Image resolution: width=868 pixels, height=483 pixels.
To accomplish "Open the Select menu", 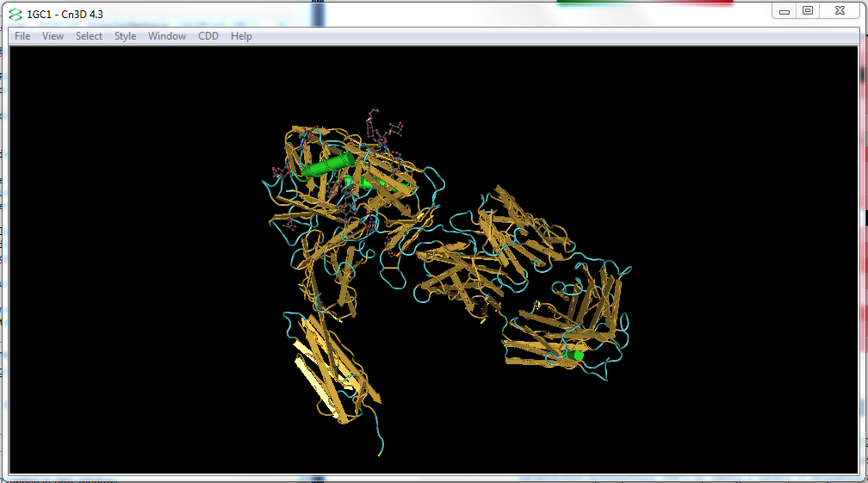I will tap(89, 36).
